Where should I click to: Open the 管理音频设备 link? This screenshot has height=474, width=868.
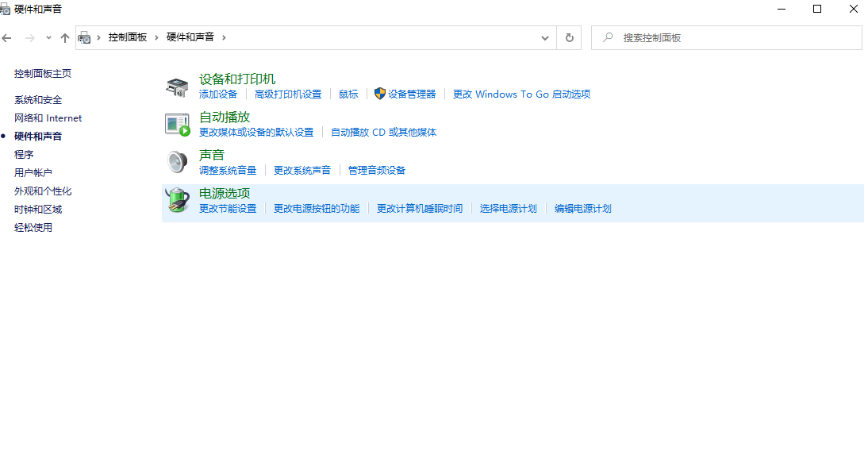[x=377, y=171]
